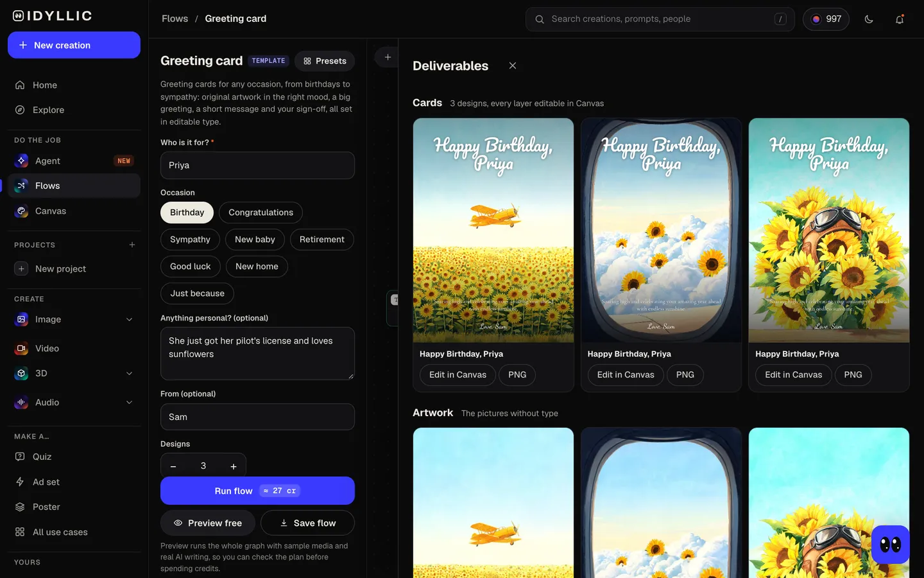Viewport: 924px width, 578px height.
Task: Check the 997 credits balance
Action: click(x=826, y=19)
